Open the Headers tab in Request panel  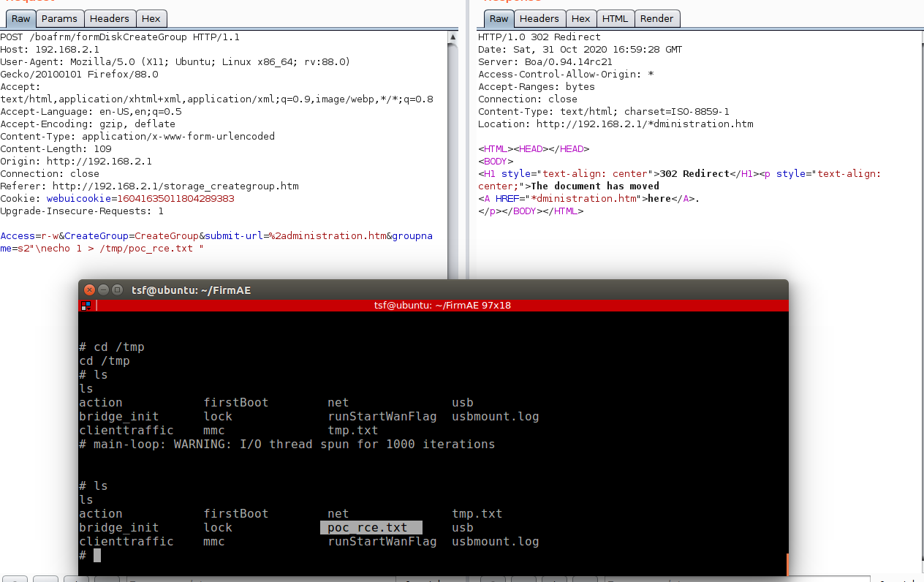(x=110, y=18)
